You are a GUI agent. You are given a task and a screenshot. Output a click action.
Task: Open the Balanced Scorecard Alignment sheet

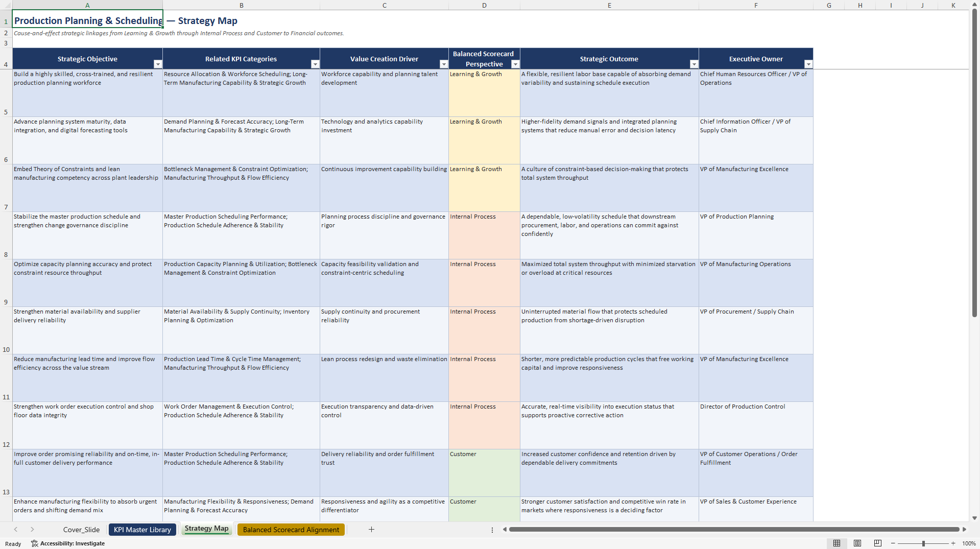coord(291,530)
